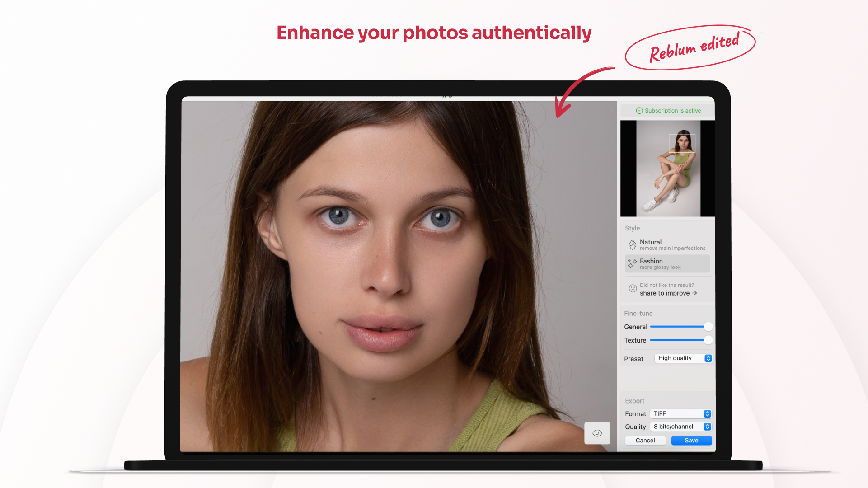Viewport: 868px width, 488px height.
Task: Click the Format dropdown stepper arrows
Action: pyautogui.click(x=707, y=414)
